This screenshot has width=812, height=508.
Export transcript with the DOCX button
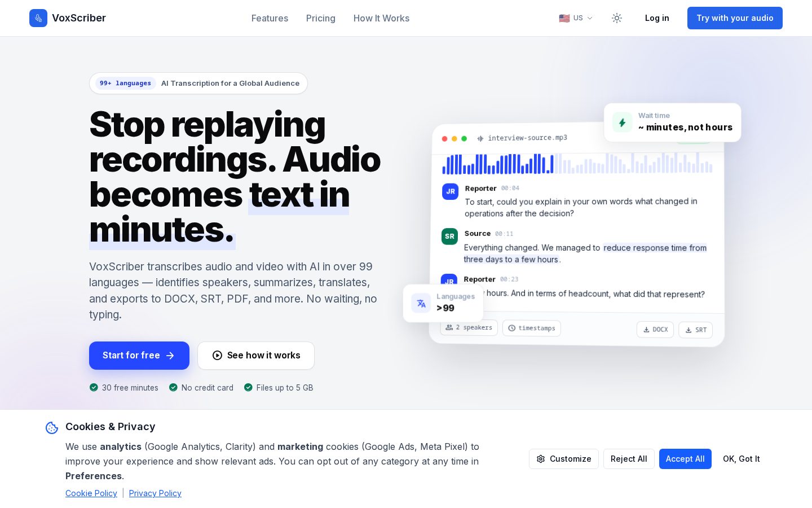pos(655,330)
